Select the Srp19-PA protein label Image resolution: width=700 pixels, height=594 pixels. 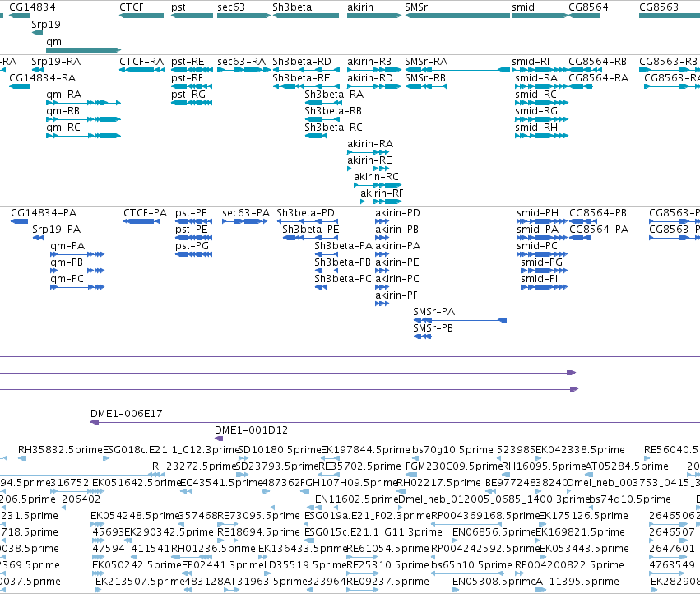pyautogui.click(x=56, y=230)
